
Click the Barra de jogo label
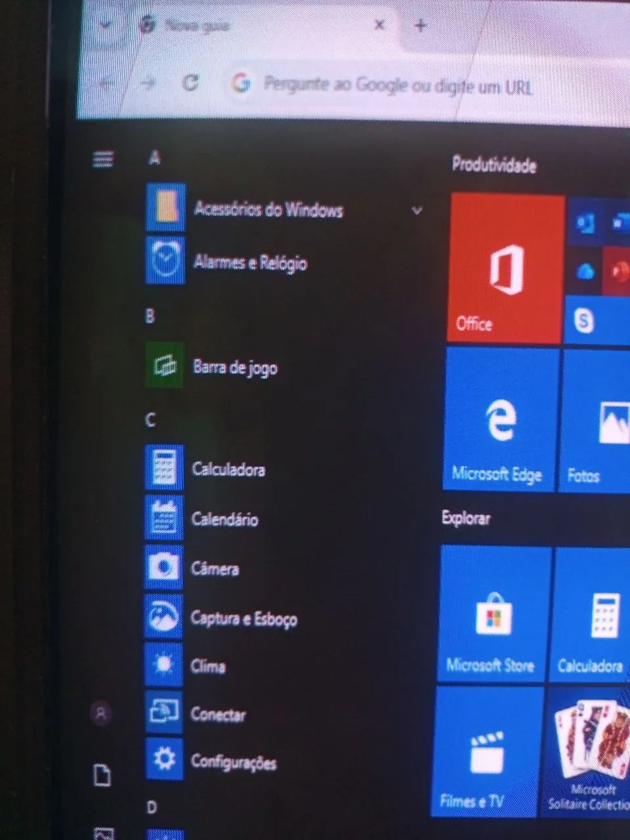235,367
